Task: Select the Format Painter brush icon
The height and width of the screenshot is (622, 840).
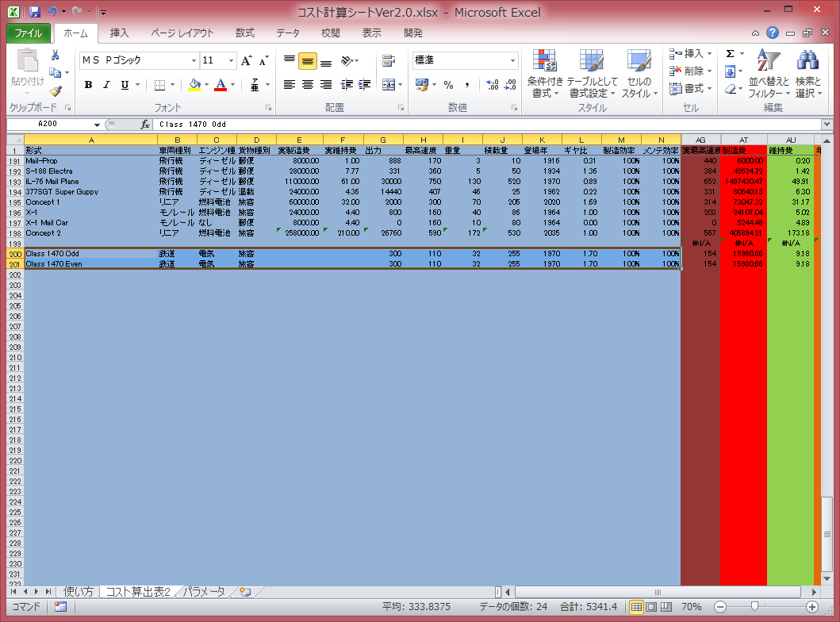Action: coord(56,90)
